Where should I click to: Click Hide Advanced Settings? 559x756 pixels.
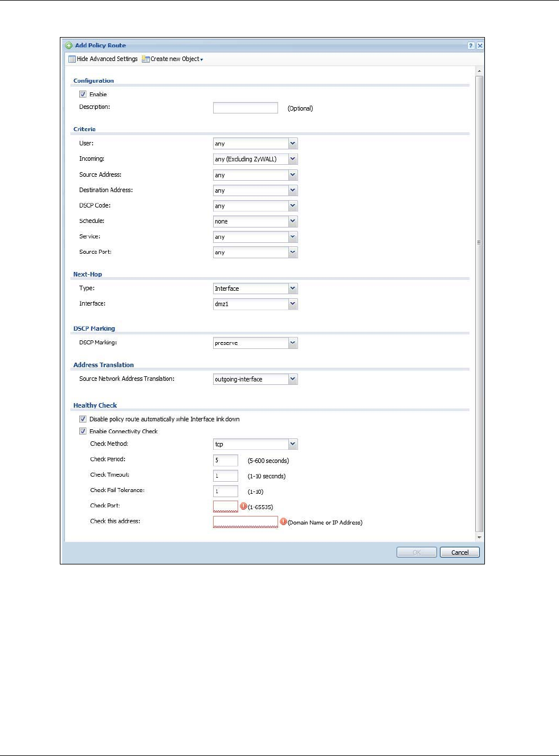click(x=103, y=59)
